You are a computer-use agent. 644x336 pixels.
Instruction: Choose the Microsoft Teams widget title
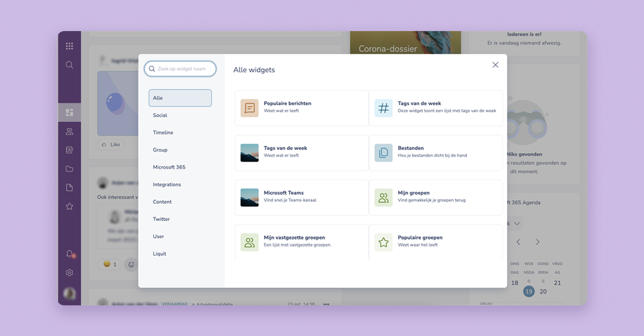[283, 193]
